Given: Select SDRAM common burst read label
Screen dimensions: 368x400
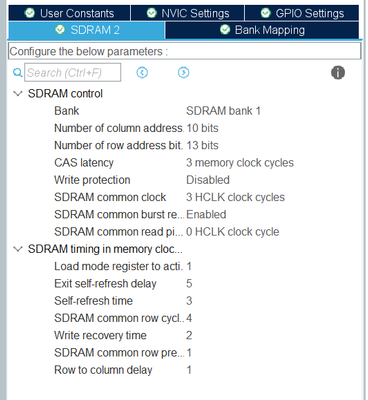Looking at the screenshot, I should pyautogui.click(x=119, y=214).
